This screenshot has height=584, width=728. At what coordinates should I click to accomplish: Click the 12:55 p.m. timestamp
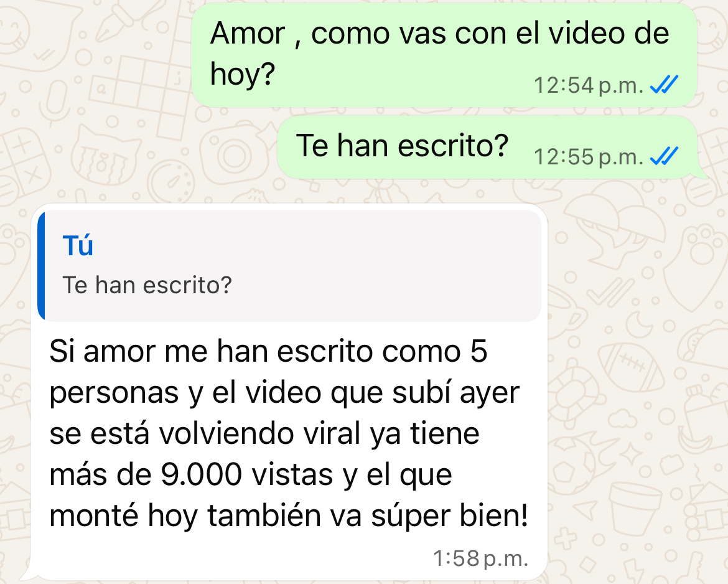click(x=588, y=156)
